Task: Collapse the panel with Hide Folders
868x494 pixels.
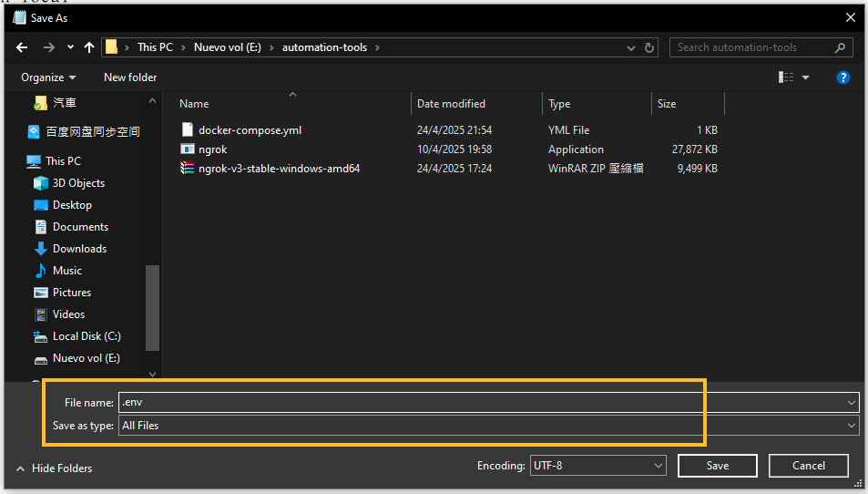Action: [54, 468]
